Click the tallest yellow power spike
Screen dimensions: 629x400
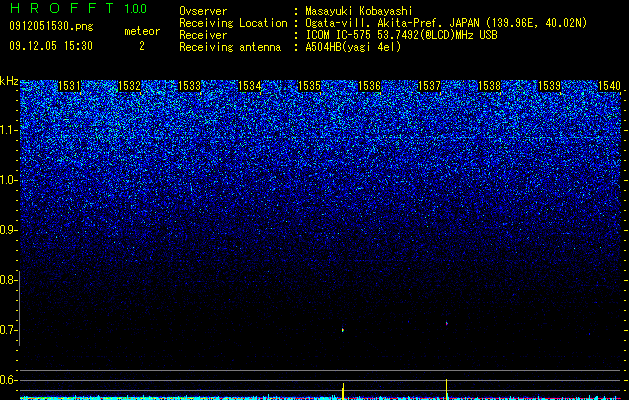(x=446, y=388)
